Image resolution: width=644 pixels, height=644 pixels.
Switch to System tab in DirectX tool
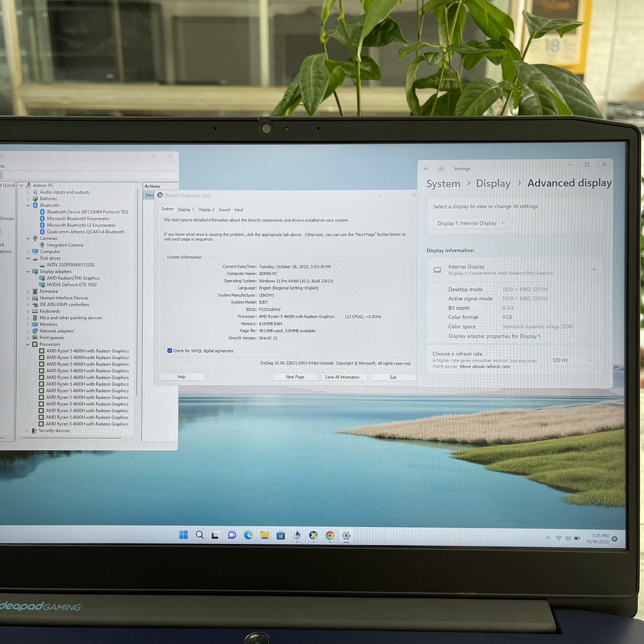tap(167, 209)
